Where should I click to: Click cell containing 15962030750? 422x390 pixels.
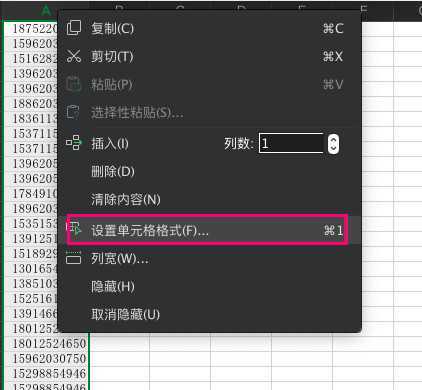click(x=47, y=358)
